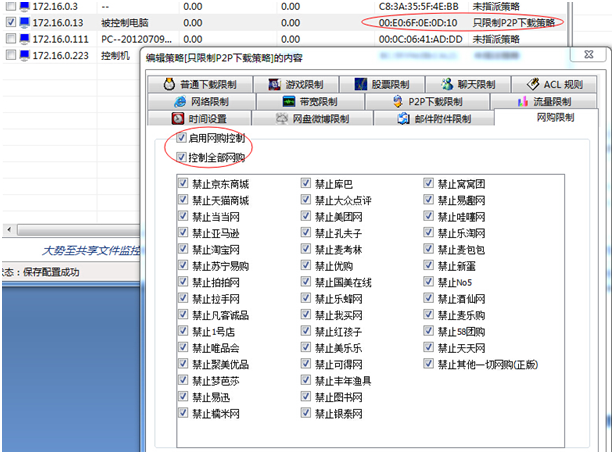This screenshot has height=454, width=614.
Task: Uncheck 禁止其他一切网购(正版) option
Action: (x=428, y=364)
